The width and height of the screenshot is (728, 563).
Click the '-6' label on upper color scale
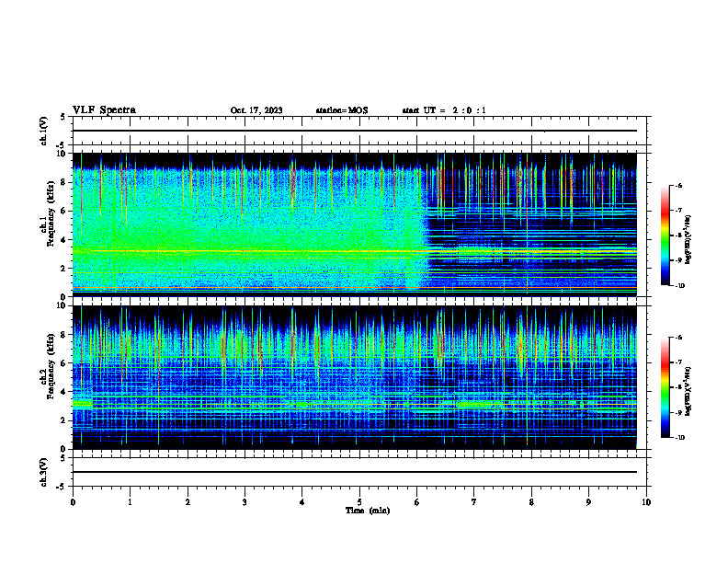click(x=677, y=185)
